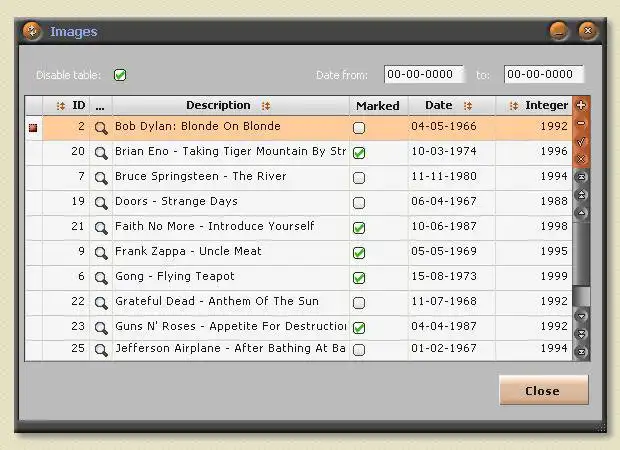This screenshot has width=620, height=450.
Task: Open magnifier for Grateful Dead row
Action: coord(101,303)
